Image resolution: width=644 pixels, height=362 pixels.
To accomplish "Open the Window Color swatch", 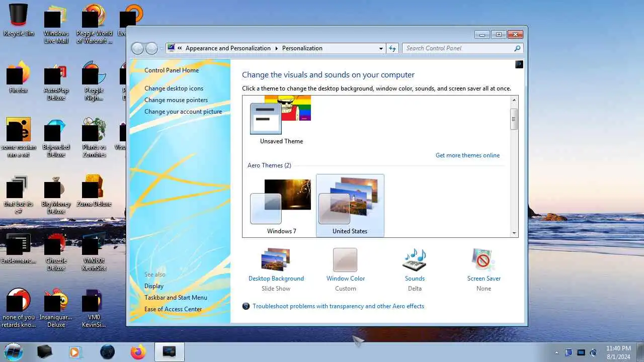I will pos(345,260).
